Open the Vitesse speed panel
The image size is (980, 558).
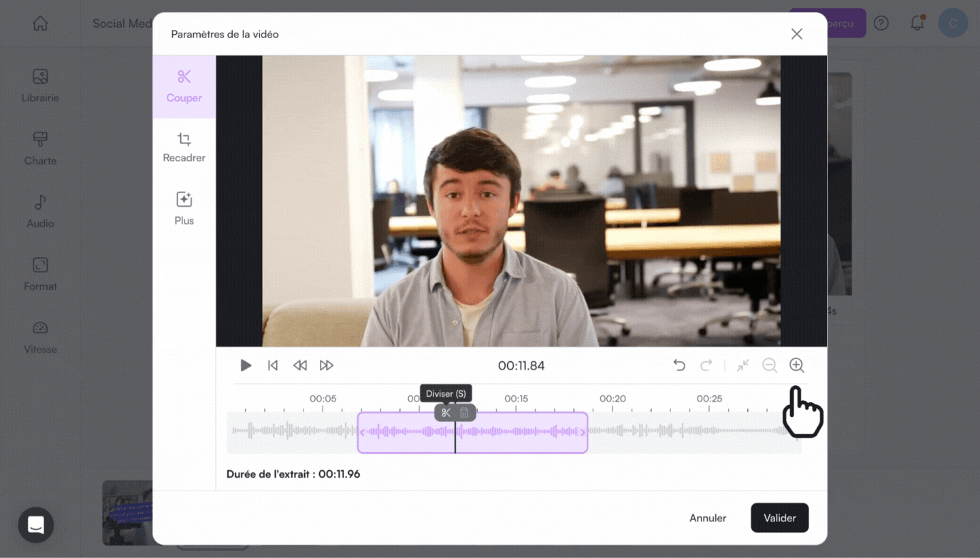tap(40, 338)
